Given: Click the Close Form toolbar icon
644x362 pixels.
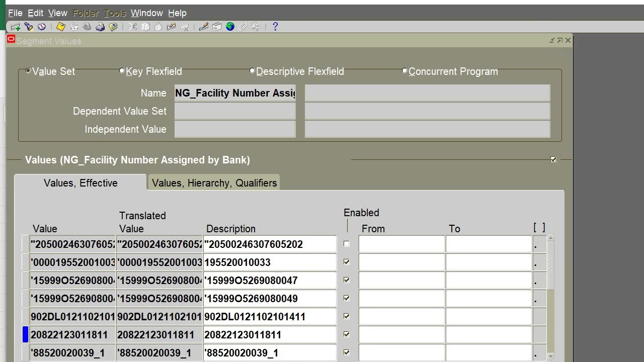Looking at the screenshot, I should point(113,27).
